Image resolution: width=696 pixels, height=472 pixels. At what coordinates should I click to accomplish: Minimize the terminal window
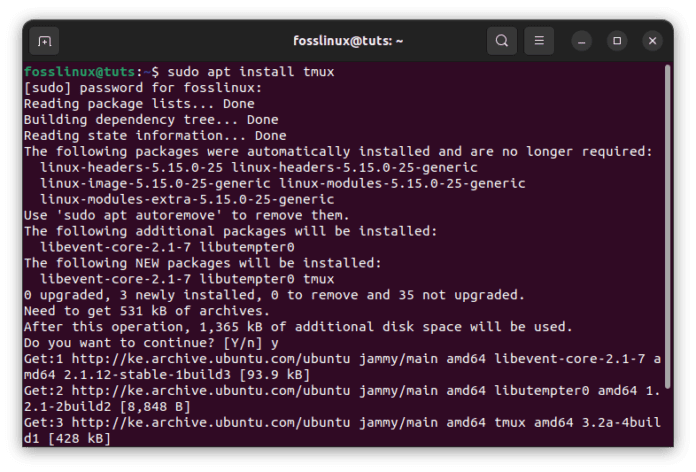point(581,41)
